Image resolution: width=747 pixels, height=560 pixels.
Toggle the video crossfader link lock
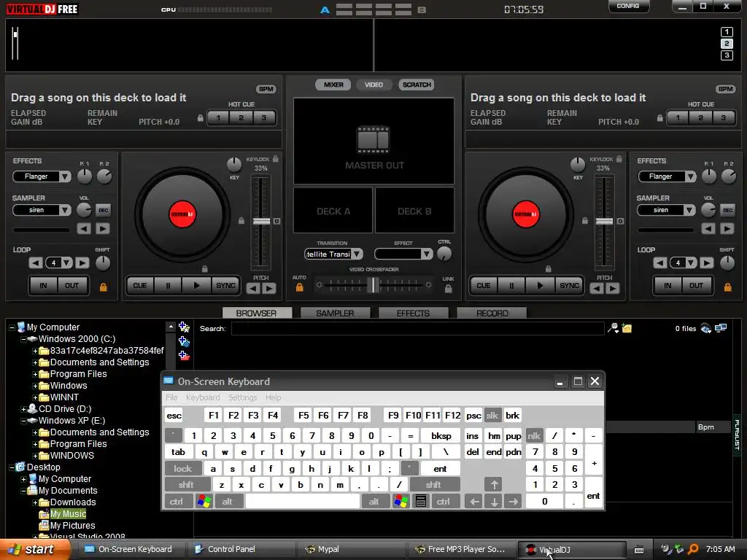click(449, 289)
